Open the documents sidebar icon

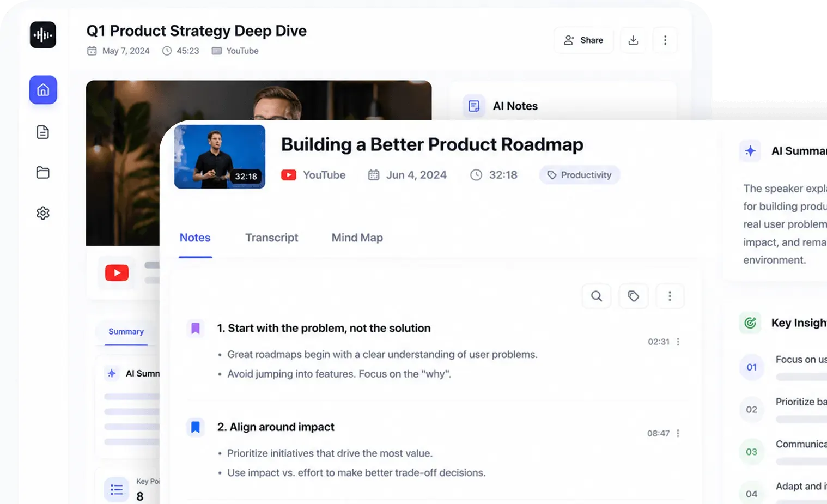point(43,132)
